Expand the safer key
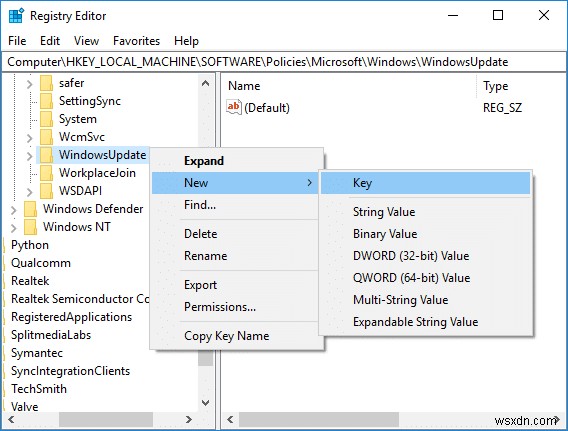This screenshot has width=568, height=431. click(x=30, y=84)
